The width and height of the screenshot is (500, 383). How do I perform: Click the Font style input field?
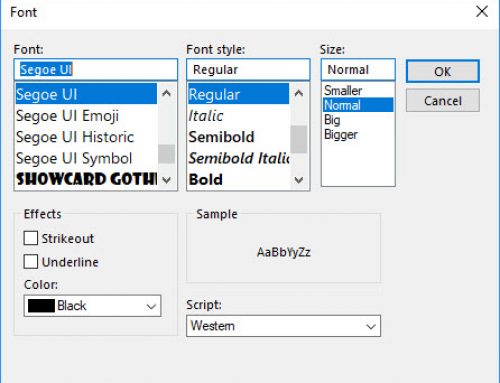click(x=248, y=70)
